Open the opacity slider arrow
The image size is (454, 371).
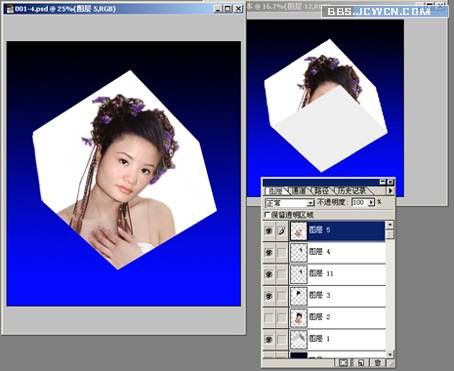click(x=371, y=203)
